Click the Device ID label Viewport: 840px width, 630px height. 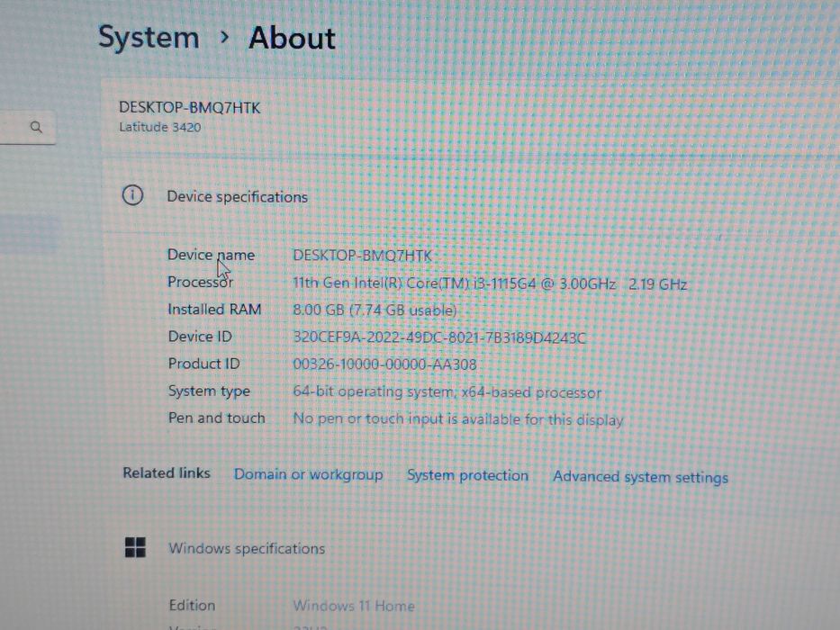[x=200, y=337]
